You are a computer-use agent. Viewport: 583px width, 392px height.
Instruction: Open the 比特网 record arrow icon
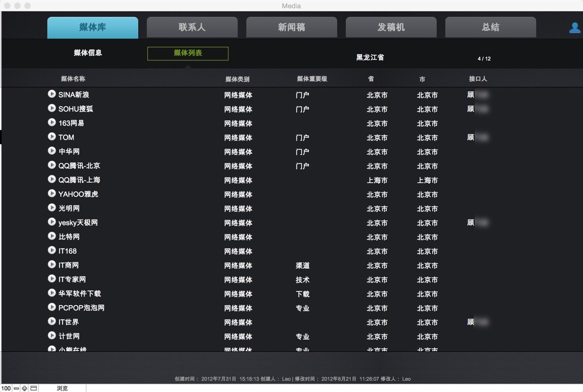point(52,236)
